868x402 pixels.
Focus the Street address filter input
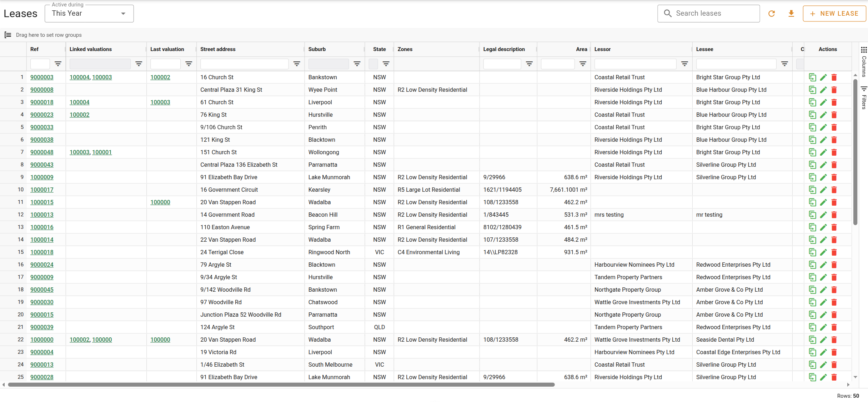244,64
